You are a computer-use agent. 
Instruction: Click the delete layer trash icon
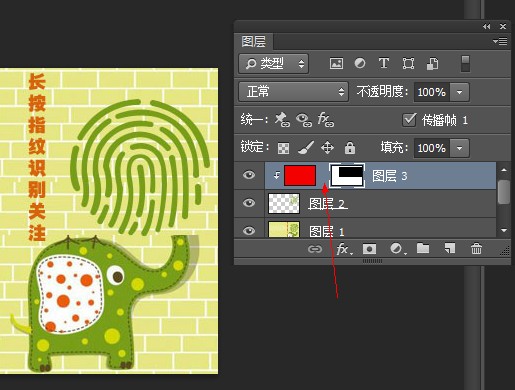point(476,248)
